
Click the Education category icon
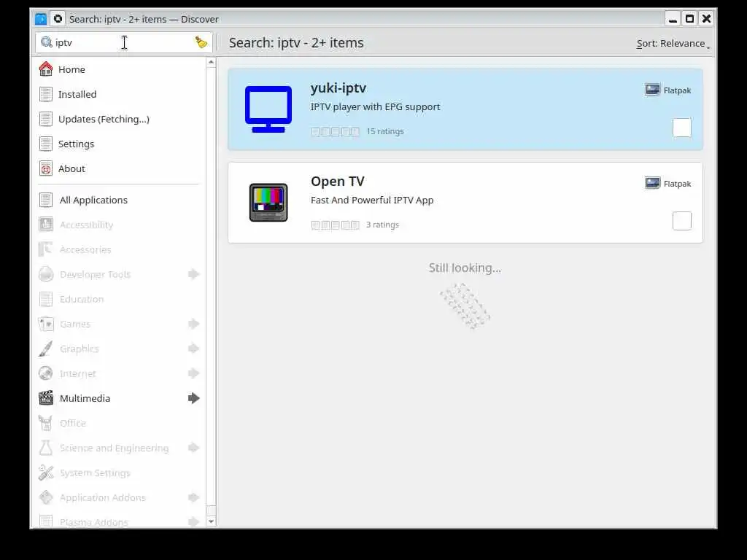(46, 298)
